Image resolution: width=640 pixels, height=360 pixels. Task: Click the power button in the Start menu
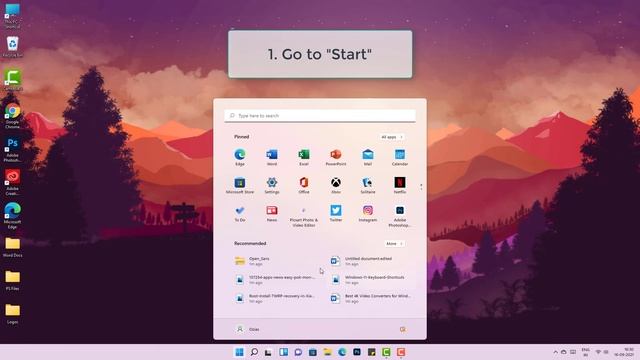(403, 329)
